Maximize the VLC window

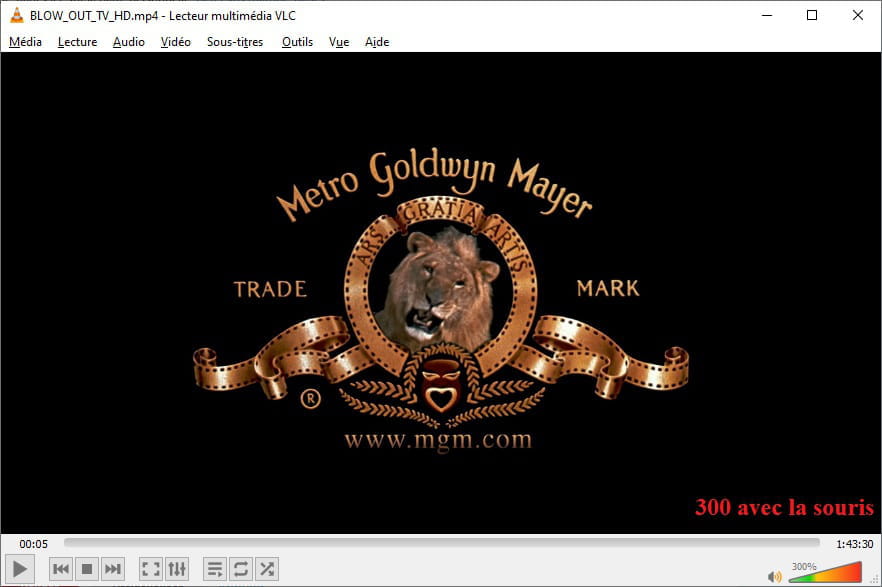point(812,15)
